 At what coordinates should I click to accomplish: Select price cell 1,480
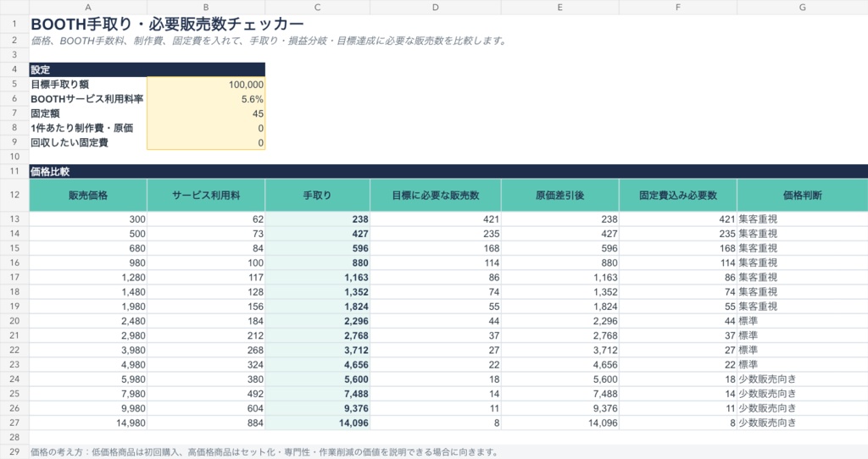[x=88, y=292]
